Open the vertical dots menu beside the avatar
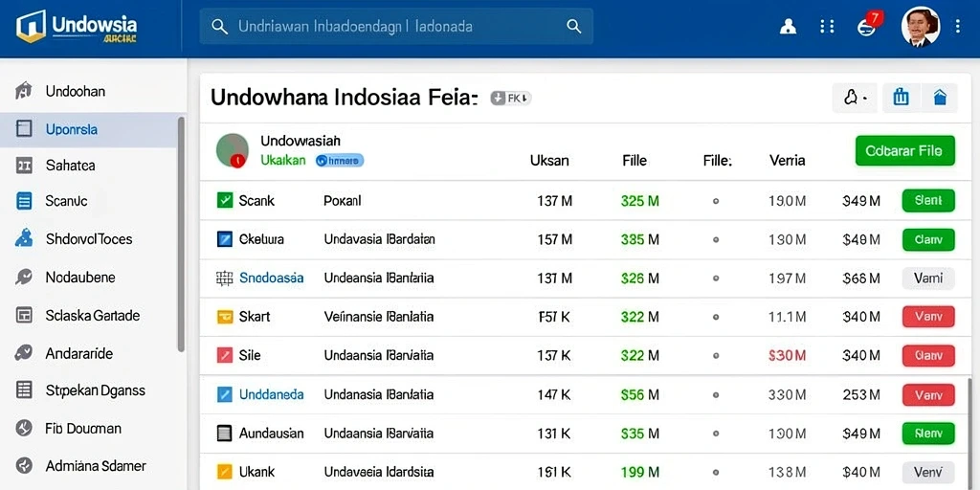 pyautogui.click(x=958, y=26)
